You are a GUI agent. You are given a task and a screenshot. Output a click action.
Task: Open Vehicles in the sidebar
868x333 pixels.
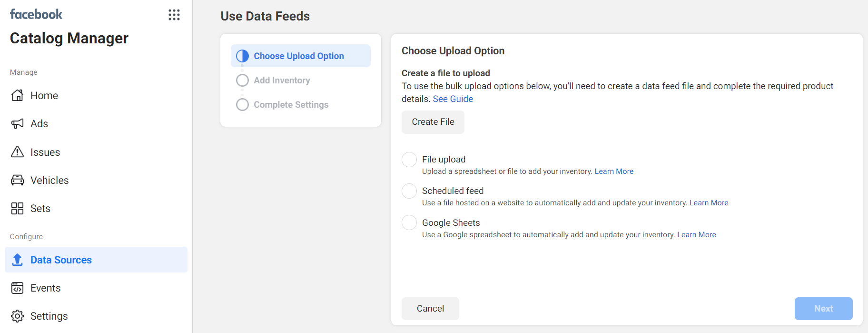96,180
